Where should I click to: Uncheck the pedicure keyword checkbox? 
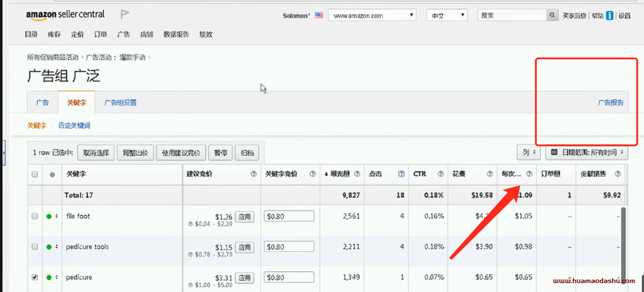coord(35,277)
